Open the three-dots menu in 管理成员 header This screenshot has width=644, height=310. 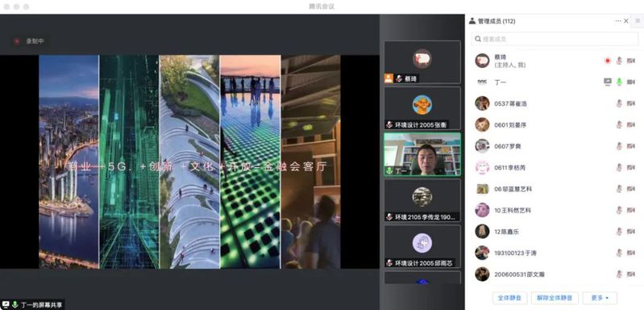618,21
